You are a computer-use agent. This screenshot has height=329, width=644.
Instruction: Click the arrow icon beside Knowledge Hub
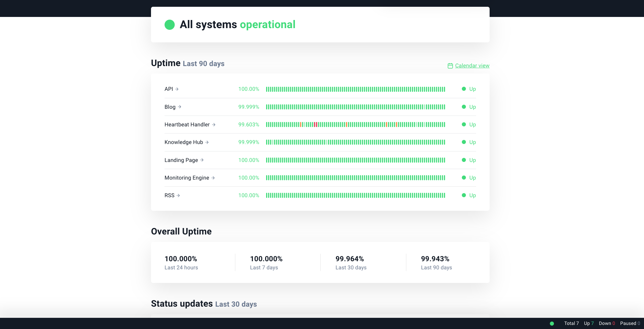(x=207, y=142)
